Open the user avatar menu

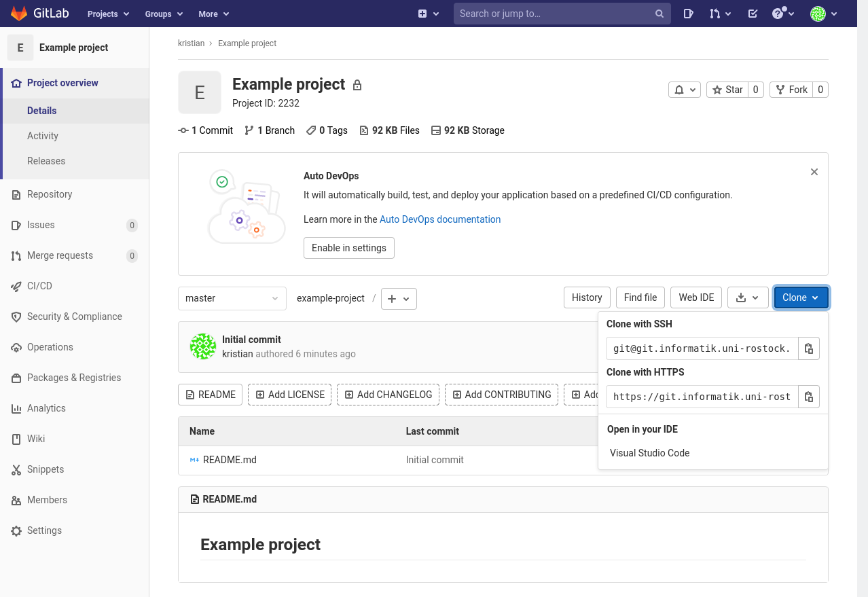click(823, 14)
